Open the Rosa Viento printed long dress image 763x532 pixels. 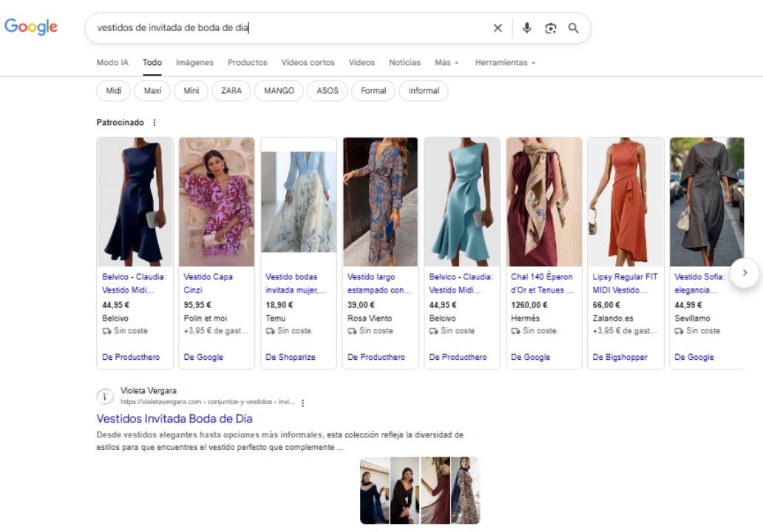(x=380, y=202)
